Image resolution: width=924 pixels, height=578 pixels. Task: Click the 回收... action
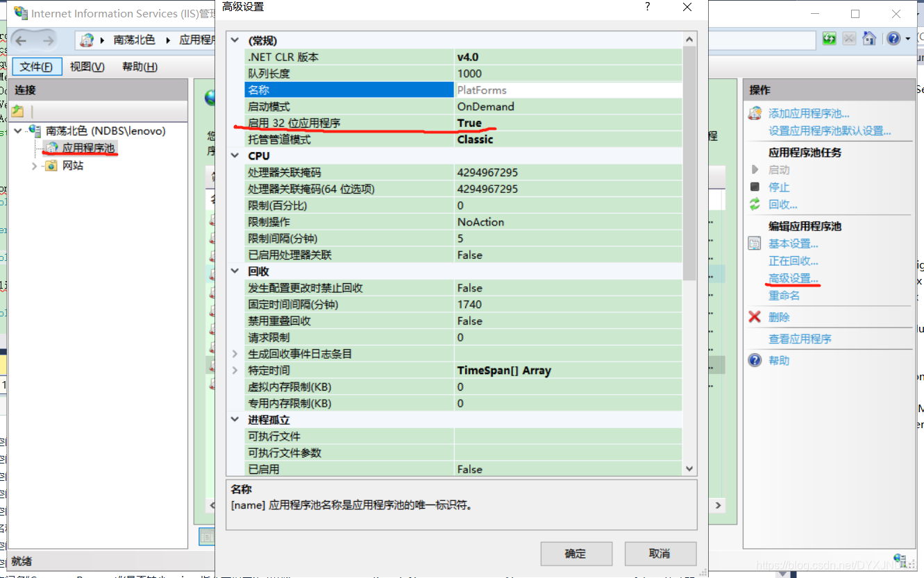tap(782, 205)
